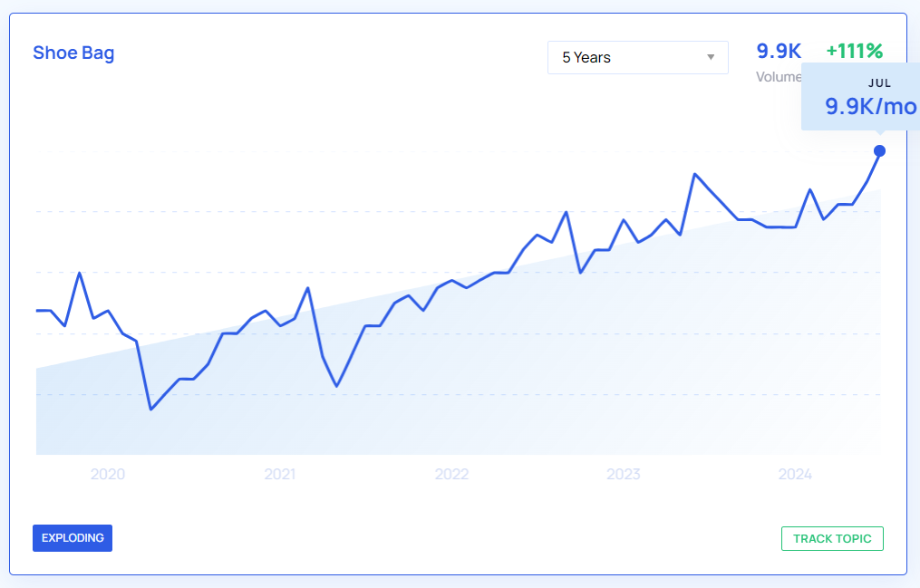Select the 2023 label on the time axis

point(624,474)
